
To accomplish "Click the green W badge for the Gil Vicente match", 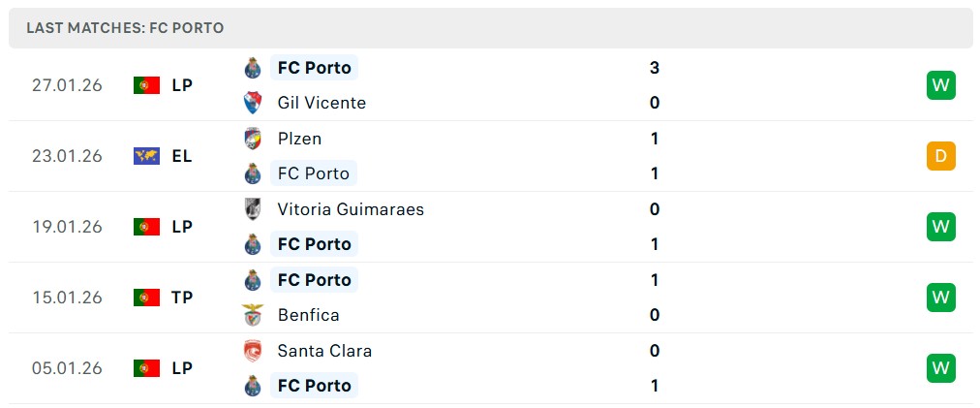I will [940, 85].
